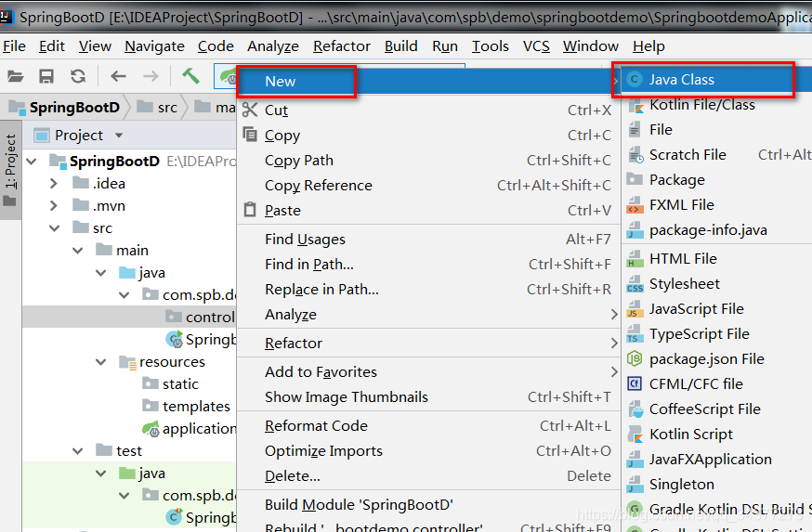Expand the .idea folder node
This screenshot has height=532, width=812.
coord(54,184)
